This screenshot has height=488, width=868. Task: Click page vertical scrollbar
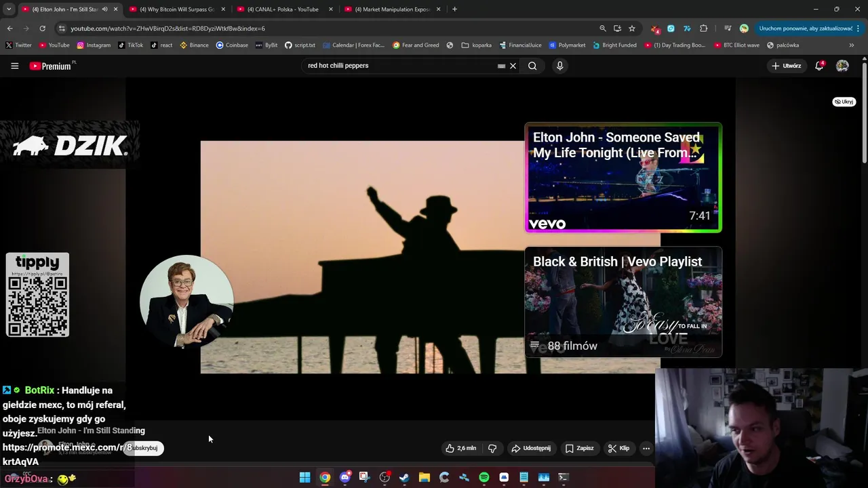(x=865, y=112)
